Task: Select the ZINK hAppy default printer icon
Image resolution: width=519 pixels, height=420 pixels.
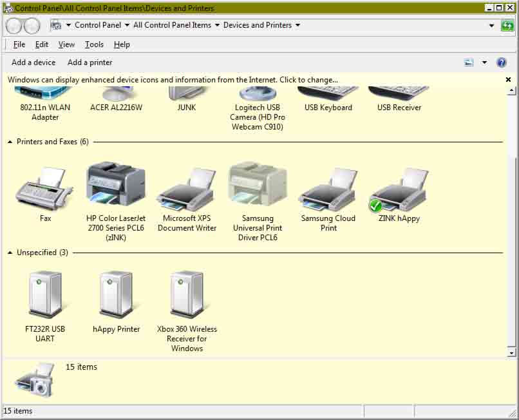Action: click(398, 187)
